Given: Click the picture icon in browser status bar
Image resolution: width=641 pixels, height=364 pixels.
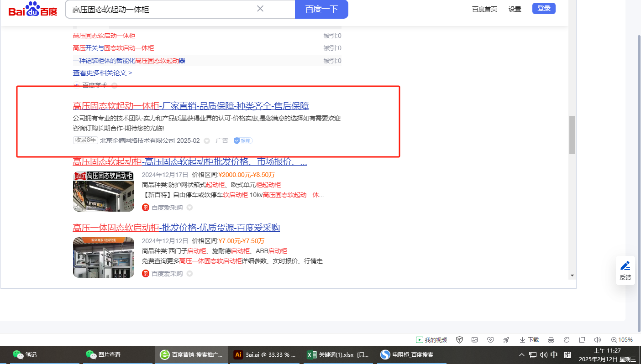Looking at the screenshot, I should click(475, 340).
